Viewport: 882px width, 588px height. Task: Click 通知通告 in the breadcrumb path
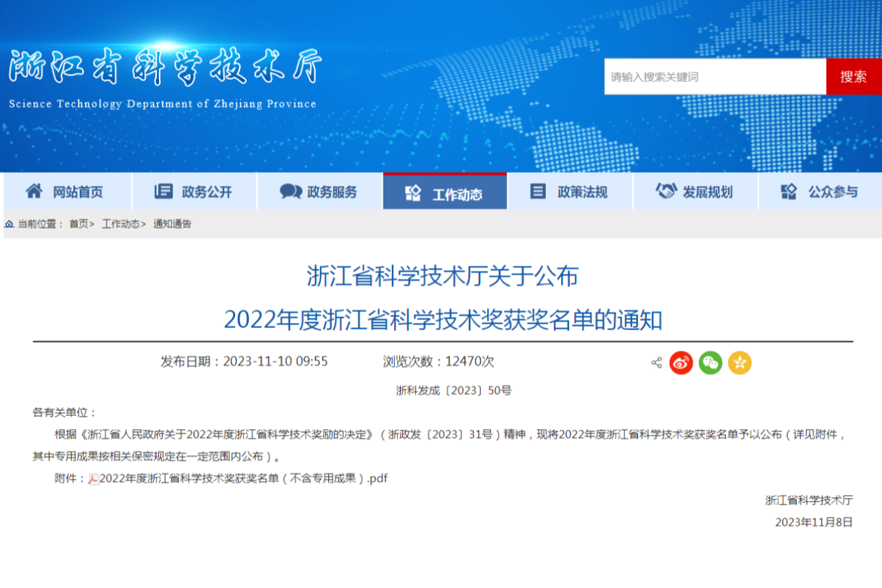[172, 224]
